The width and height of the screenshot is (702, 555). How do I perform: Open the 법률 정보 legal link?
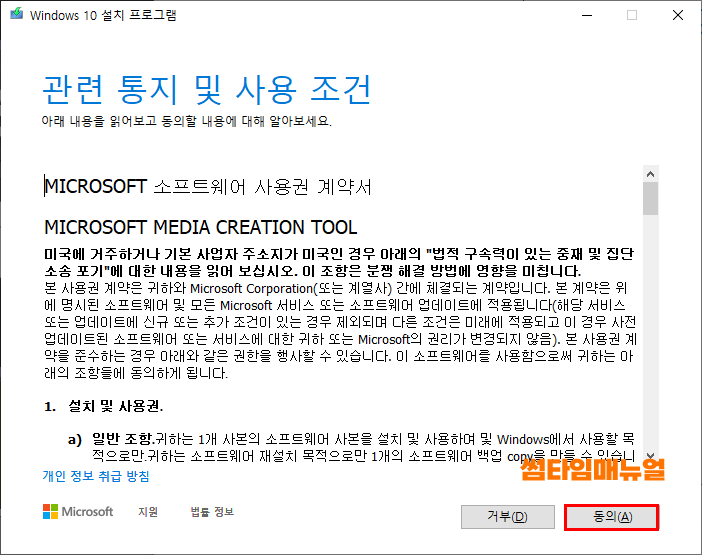coord(212,512)
